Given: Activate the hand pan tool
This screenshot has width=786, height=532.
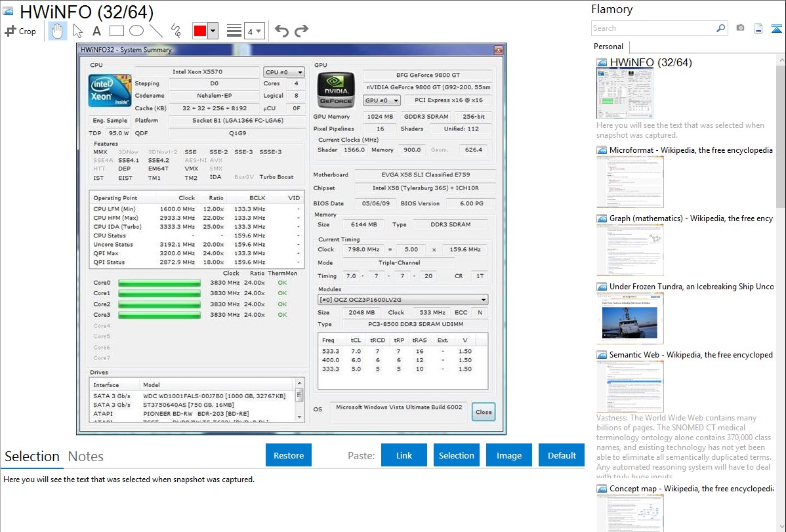Looking at the screenshot, I should click(x=57, y=31).
